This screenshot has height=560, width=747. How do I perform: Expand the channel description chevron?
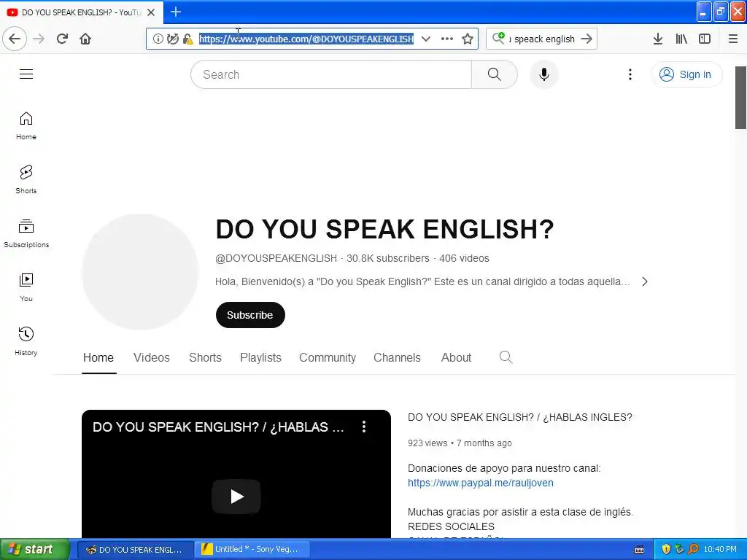[645, 281]
